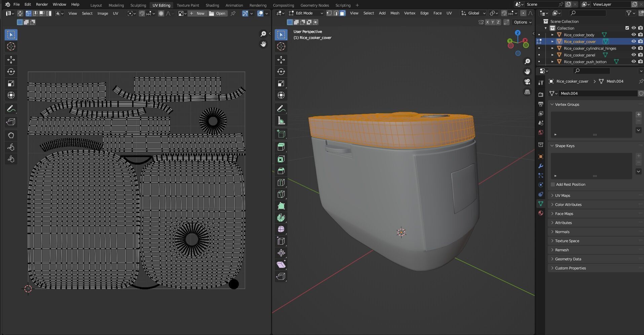
Task: Select the Measure tool in 3D viewport
Action: 281,121
